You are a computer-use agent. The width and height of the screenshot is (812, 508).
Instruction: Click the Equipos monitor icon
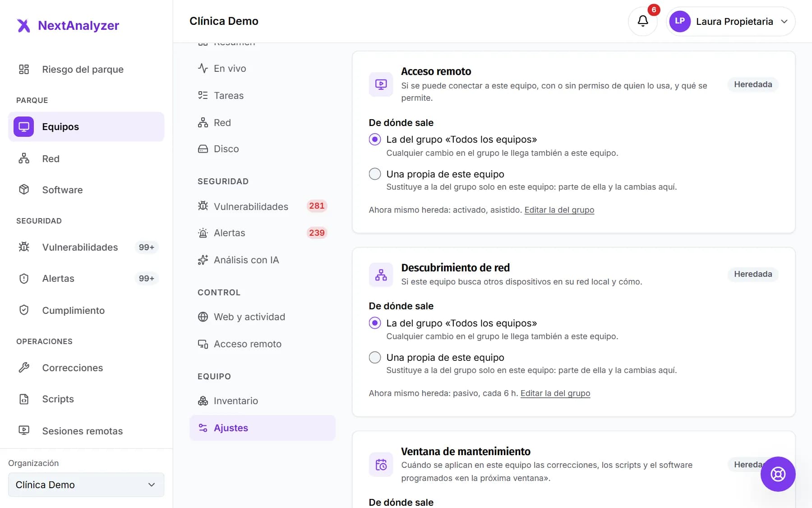pos(24,126)
